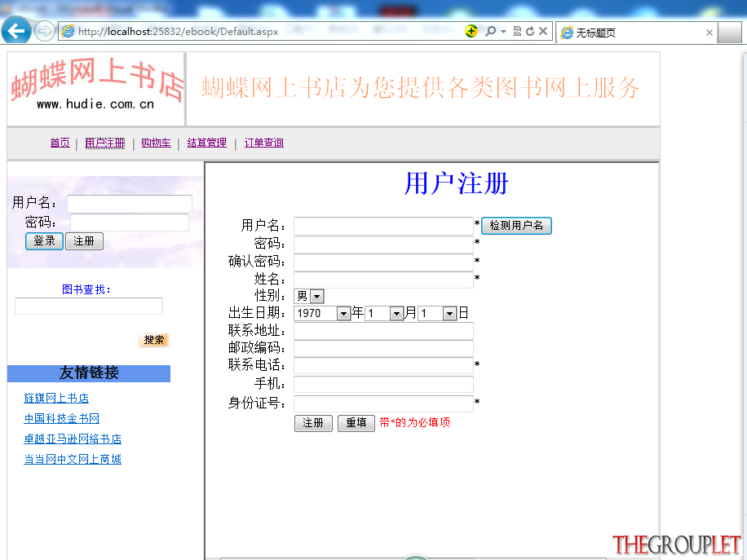Open 结算管理 in the navigation bar

point(207,143)
